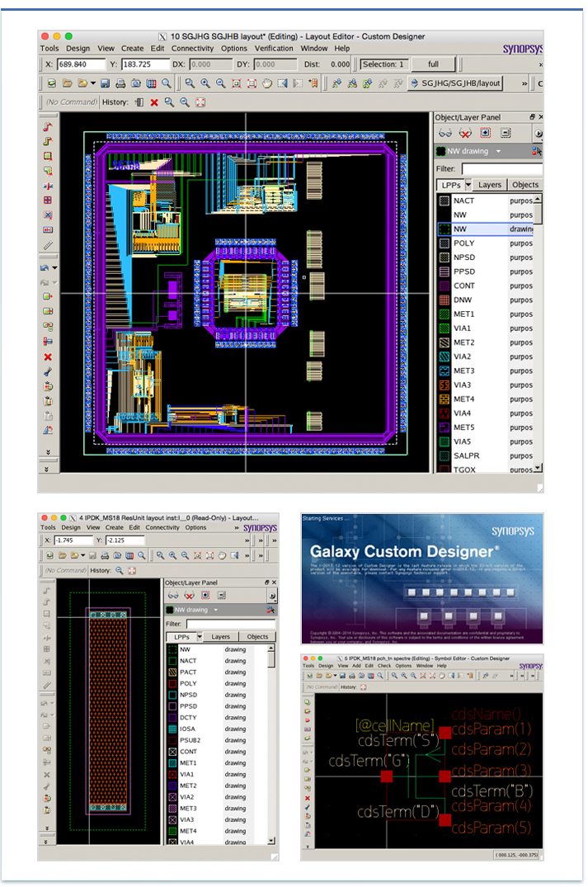Click the Filter input field in the SGJHG panel

(501, 168)
